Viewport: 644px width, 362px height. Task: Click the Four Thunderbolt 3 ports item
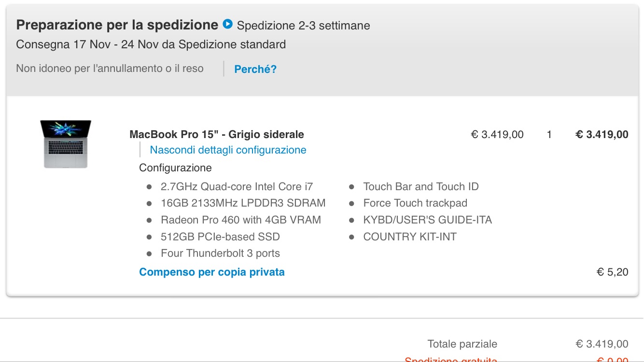[220, 253]
